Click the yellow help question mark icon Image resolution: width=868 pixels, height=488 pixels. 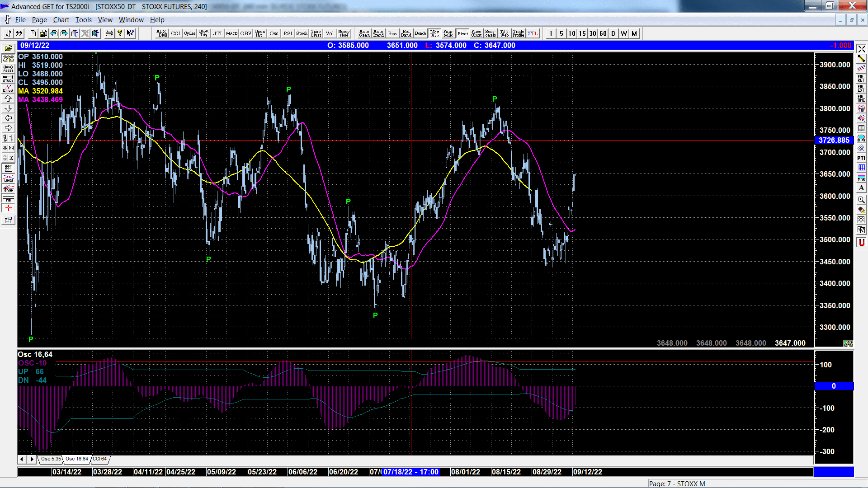point(119,33)
